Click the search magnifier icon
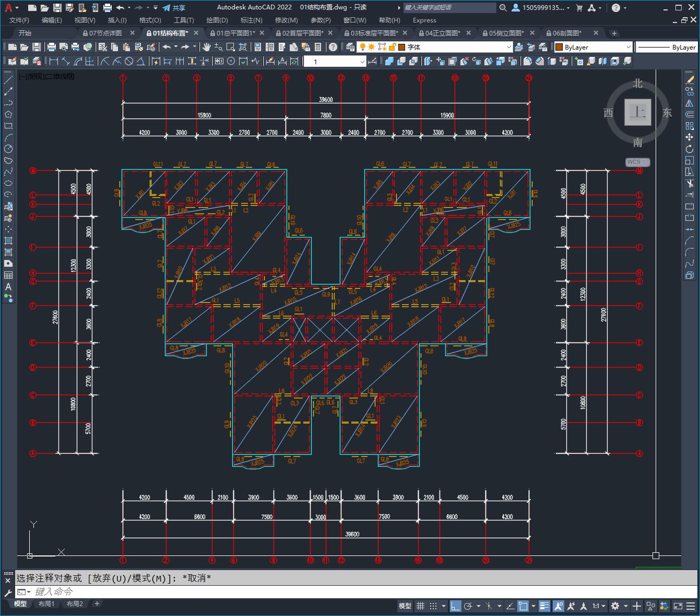The height and width of the screenshot is (616, 700). pos(503,8)
